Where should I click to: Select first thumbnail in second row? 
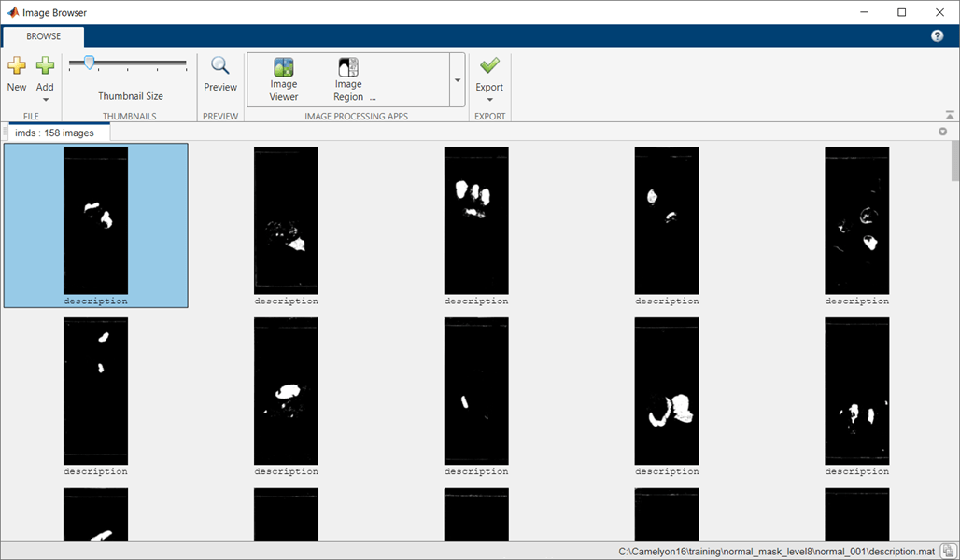click(96, 391)
